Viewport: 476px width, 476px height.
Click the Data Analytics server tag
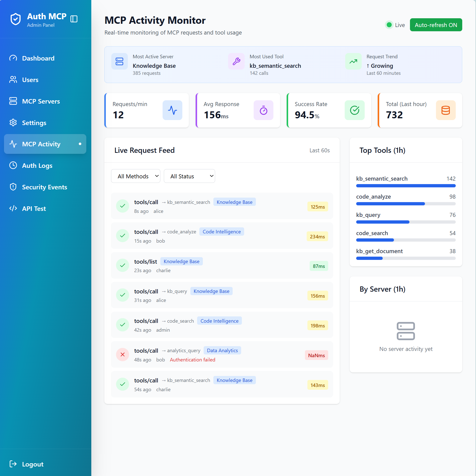[222, 350]
